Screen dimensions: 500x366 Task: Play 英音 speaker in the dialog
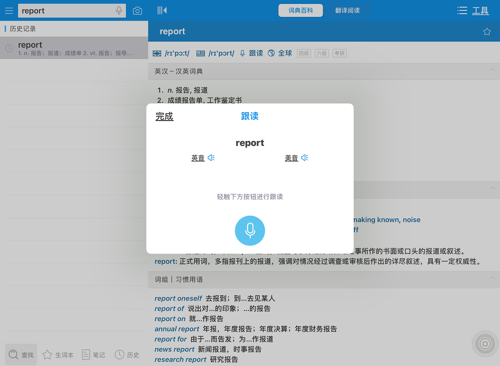coord(211,158)
